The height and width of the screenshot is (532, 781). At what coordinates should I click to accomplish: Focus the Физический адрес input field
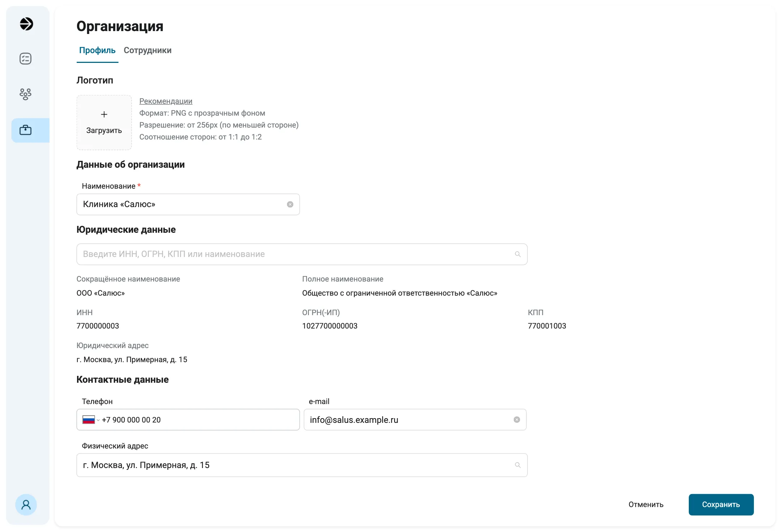click(x=302, y=465)
